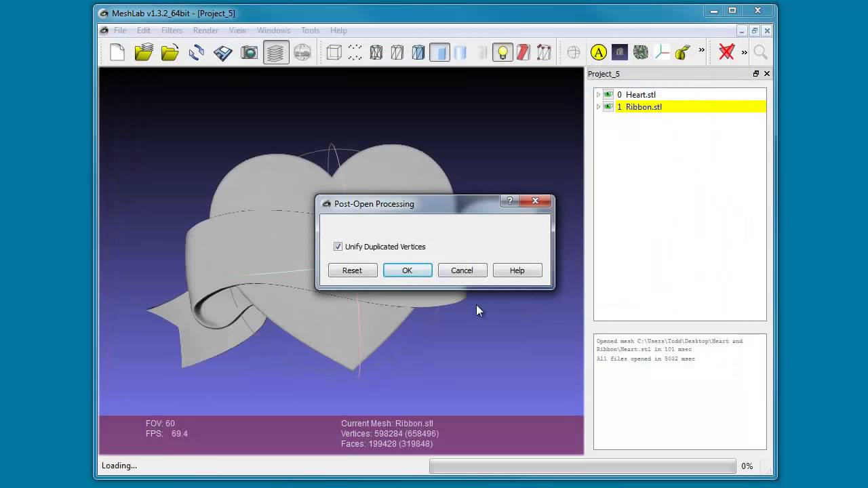Click the Current Mesh: Ribbon.stl text
868x488 pixels.
click(x=387, y=424)
